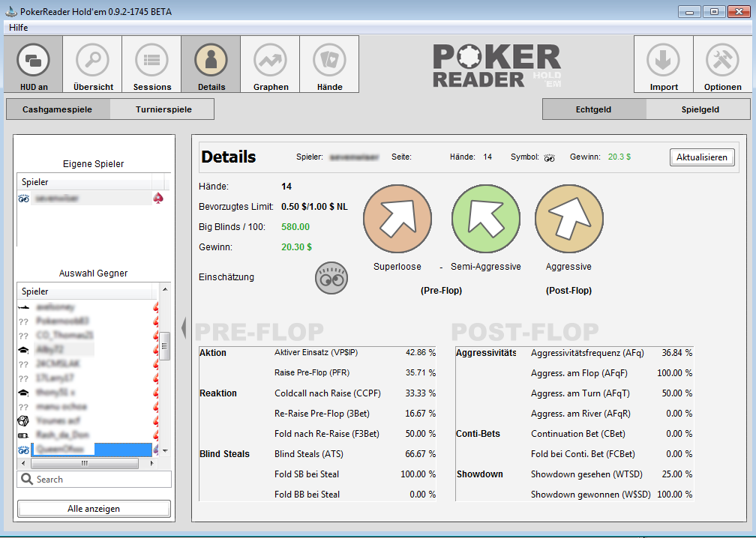Toggle the HUD an button
Image resolution: width=756 pixels, height=538 pixels.
[33, 64]
